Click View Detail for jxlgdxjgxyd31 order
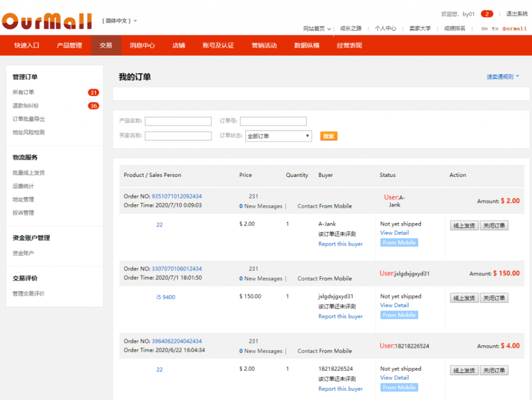532x400 pixels. (394, 305)
